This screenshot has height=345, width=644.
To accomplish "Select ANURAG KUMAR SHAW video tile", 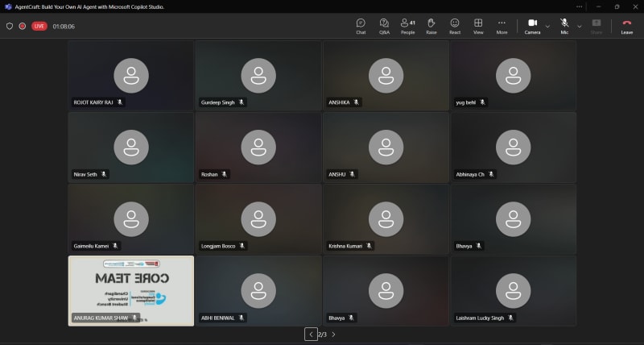I will tap(131, 291).
